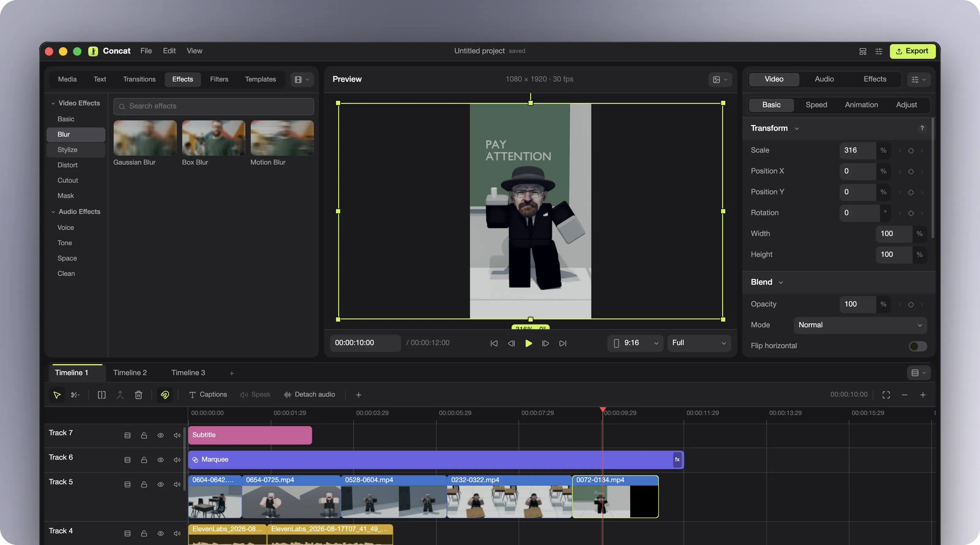Zoom in timeline with plus icon
This screenshot has width=980, height=545.
(922, 395)
